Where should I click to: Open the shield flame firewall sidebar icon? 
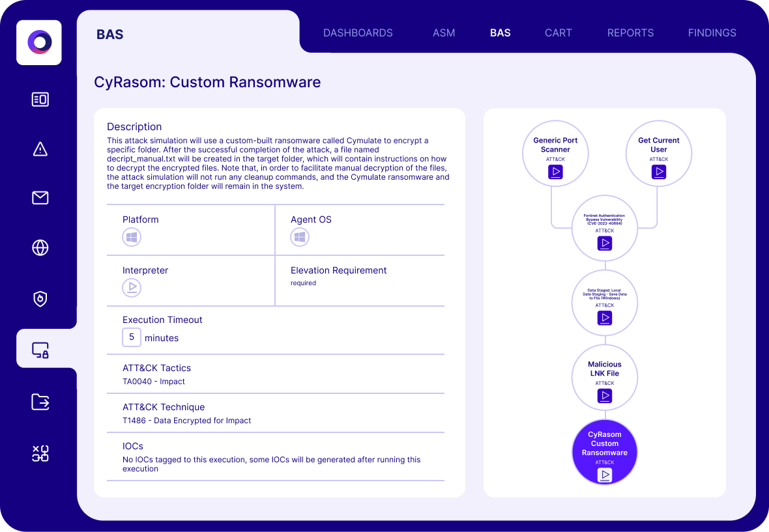click(40, 299)
